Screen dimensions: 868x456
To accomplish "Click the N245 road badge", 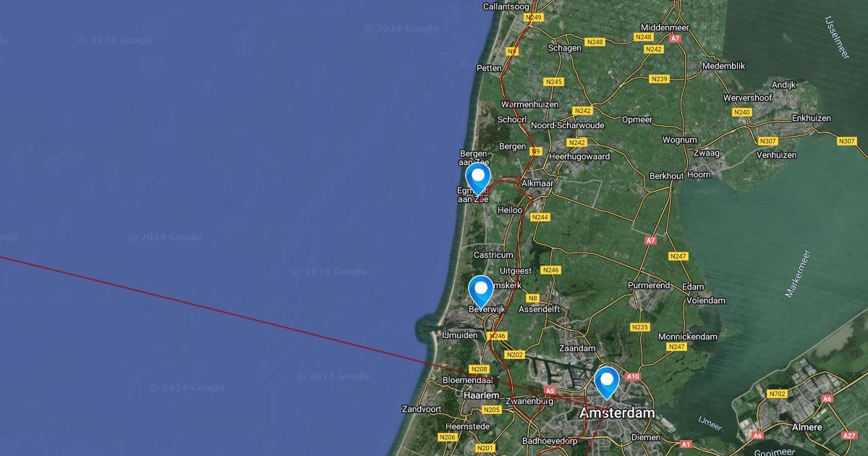I will coord(553,82).
